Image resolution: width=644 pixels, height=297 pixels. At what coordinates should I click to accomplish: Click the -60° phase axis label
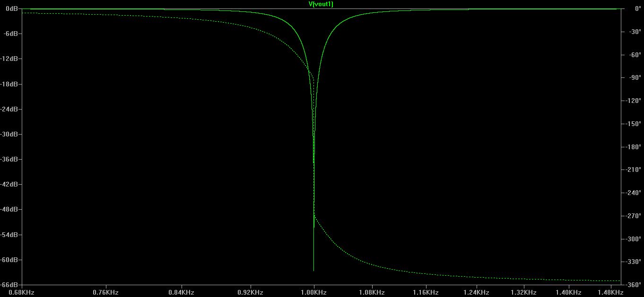point(635,55)
